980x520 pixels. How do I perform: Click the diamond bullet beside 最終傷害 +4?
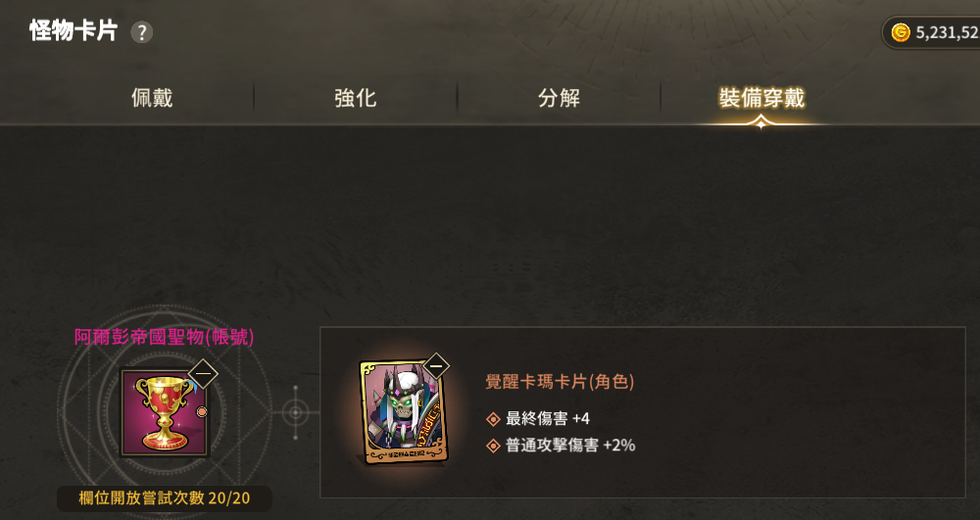coord(493,419)
